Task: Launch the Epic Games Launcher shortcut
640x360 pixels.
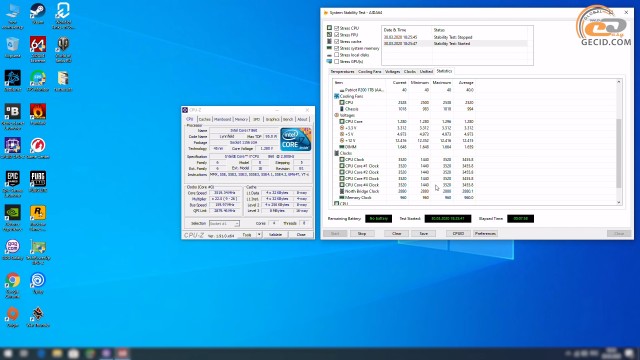Action: pos(13,184)
